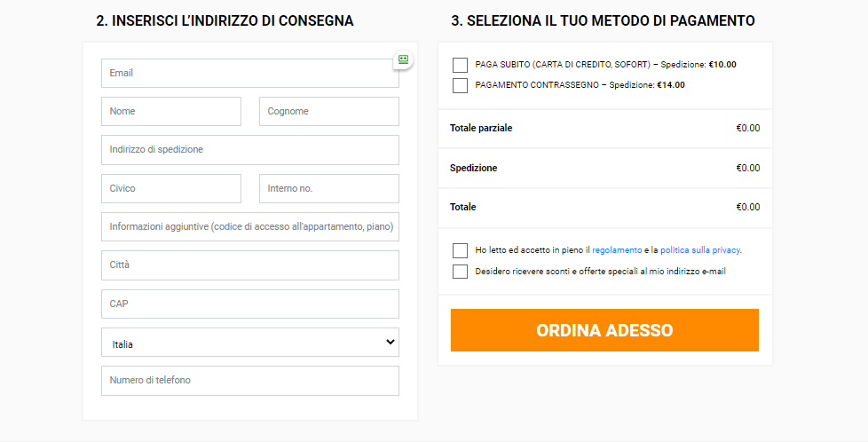
Task: Click into the Città field
Action: 249,265
